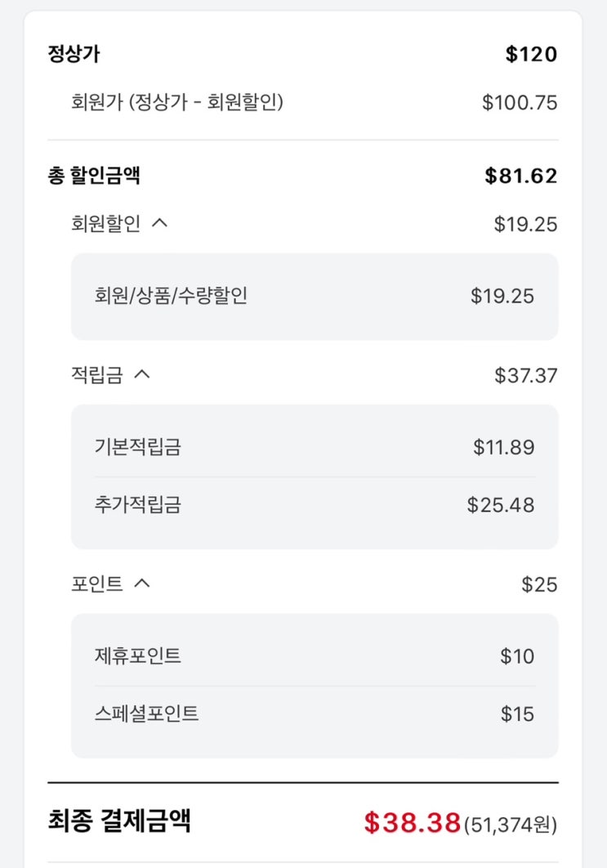Click the red $38.38 final payment amount

pyautogui.click(x=413, y=822)
